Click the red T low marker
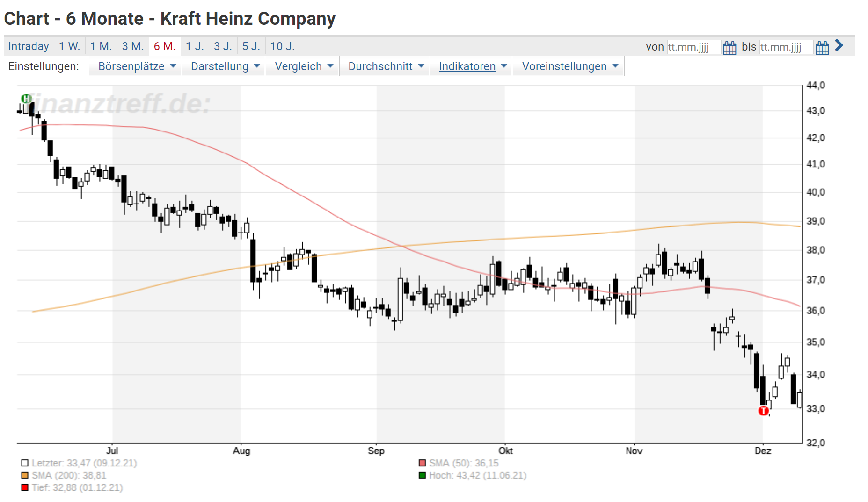The image size is (868, 502). pos(763,411)
